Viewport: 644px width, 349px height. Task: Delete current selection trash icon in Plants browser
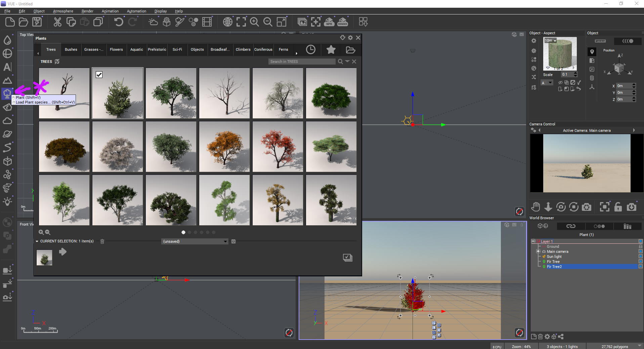(102, 241)
